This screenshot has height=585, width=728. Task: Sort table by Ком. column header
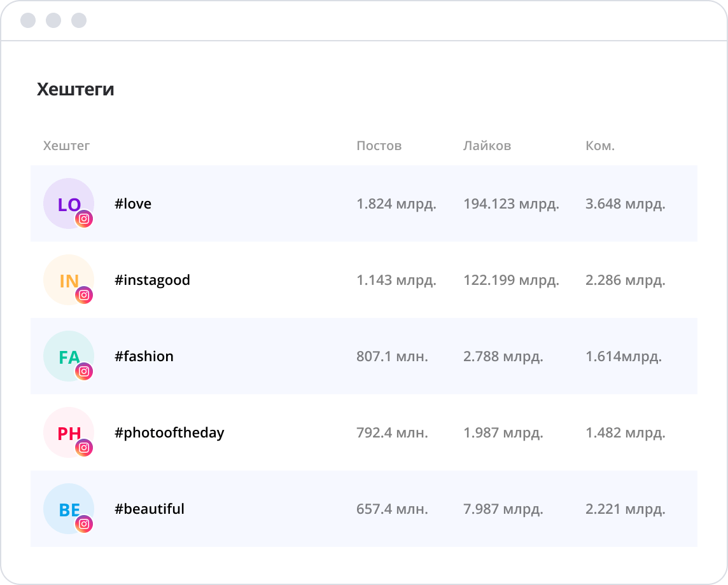[x=599, y=146]
